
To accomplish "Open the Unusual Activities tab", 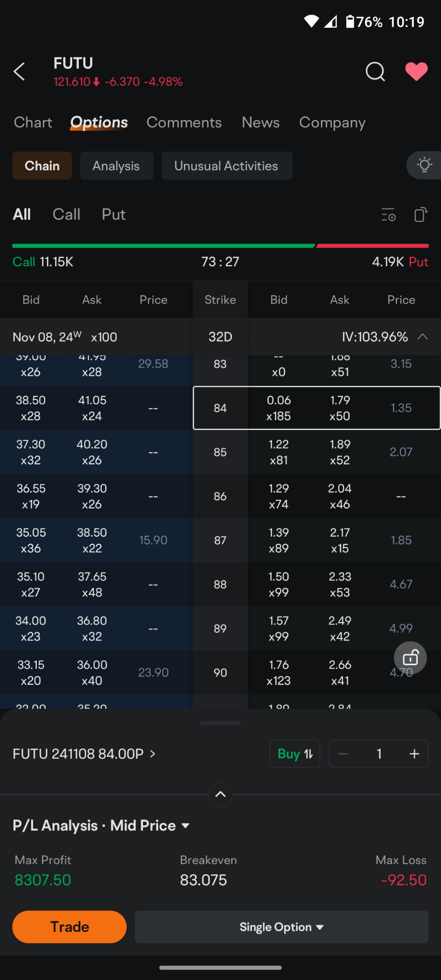I will pyautogui.click(x=227, y=165).
